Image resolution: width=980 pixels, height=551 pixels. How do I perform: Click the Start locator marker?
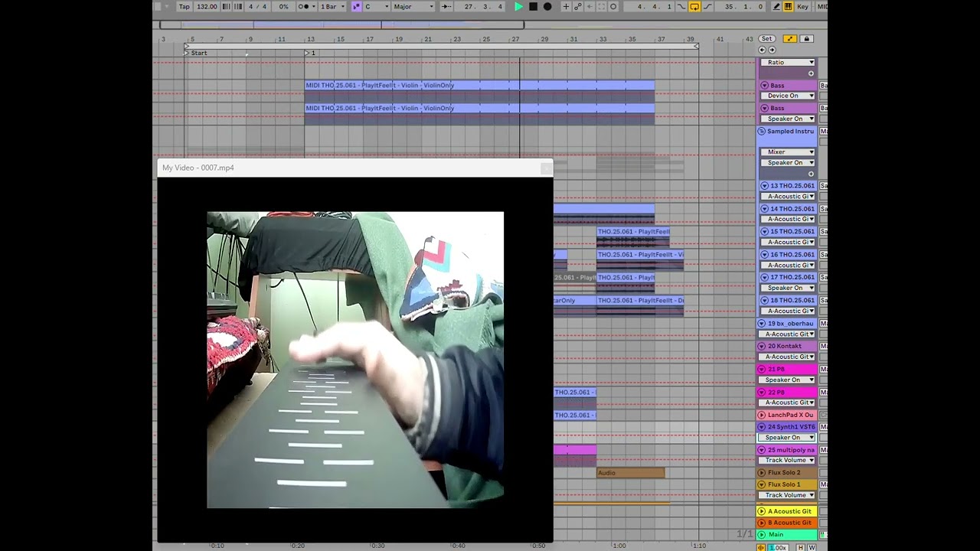coord(196,53)
